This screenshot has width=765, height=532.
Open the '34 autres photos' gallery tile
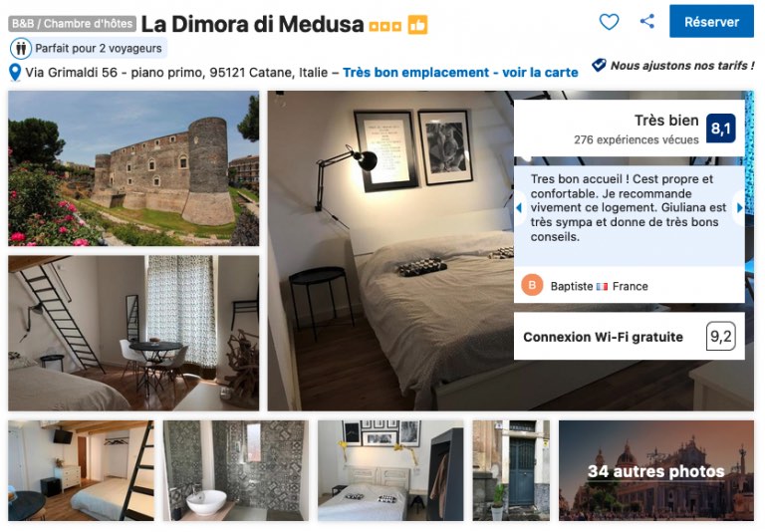(656, 470)
